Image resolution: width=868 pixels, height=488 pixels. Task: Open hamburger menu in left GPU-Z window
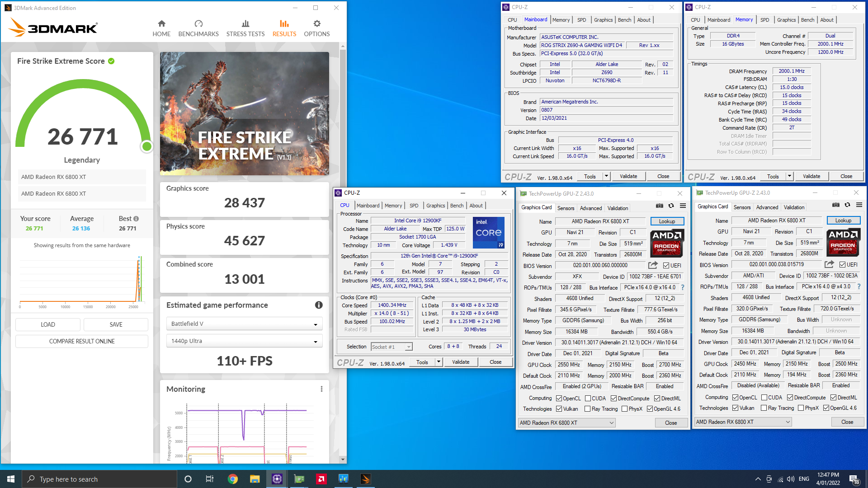pos(683,206)
